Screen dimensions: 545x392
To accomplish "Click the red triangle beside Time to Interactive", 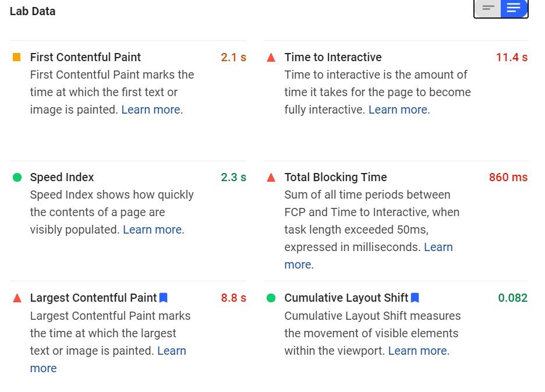I will pos(271,57).
